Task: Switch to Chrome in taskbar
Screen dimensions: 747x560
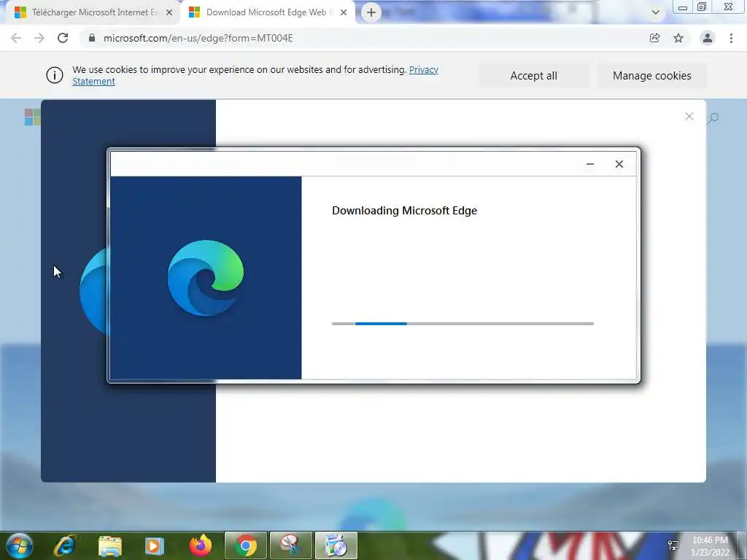Action: click(x=245, y=545)
